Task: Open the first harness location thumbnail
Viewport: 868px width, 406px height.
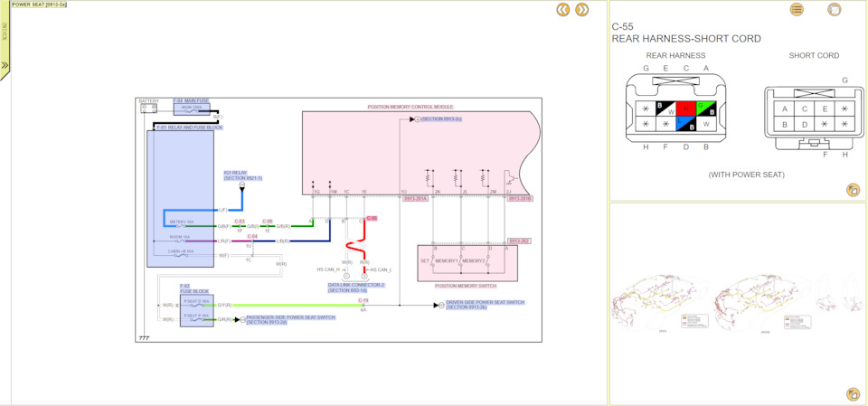Action: pyautogui.click(x=662, y=304)
